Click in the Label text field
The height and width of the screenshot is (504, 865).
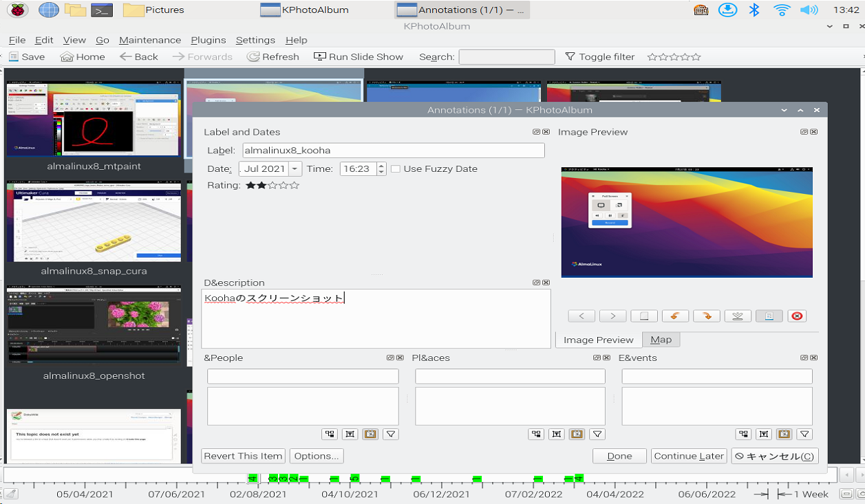393,151
